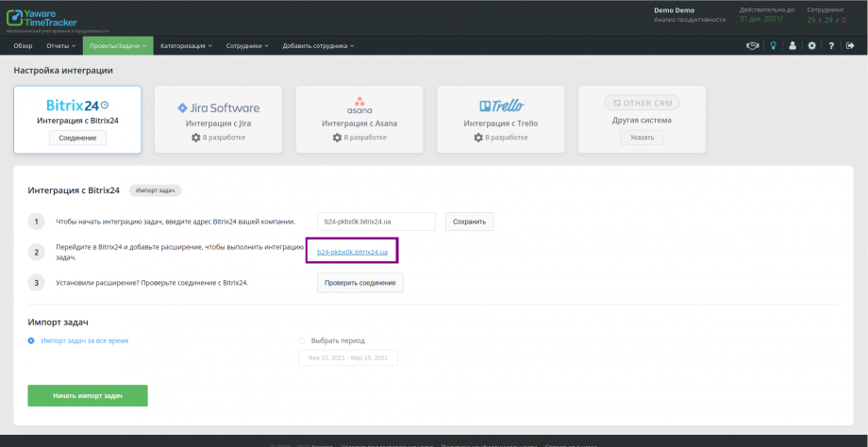The image size is (868, 447).
Task: Expand the Проекты/Задачи menu
Action: pos(118,46)
